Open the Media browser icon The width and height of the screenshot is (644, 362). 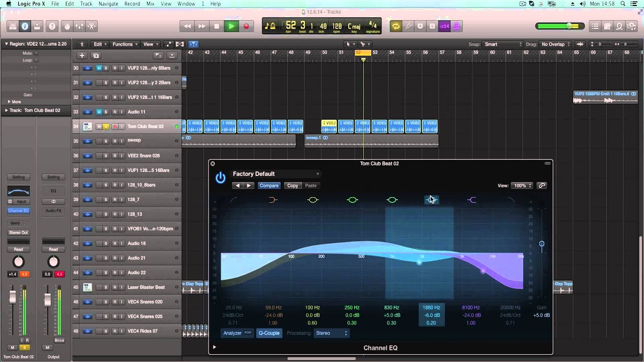pyautogui.click(x=631, y=26)
